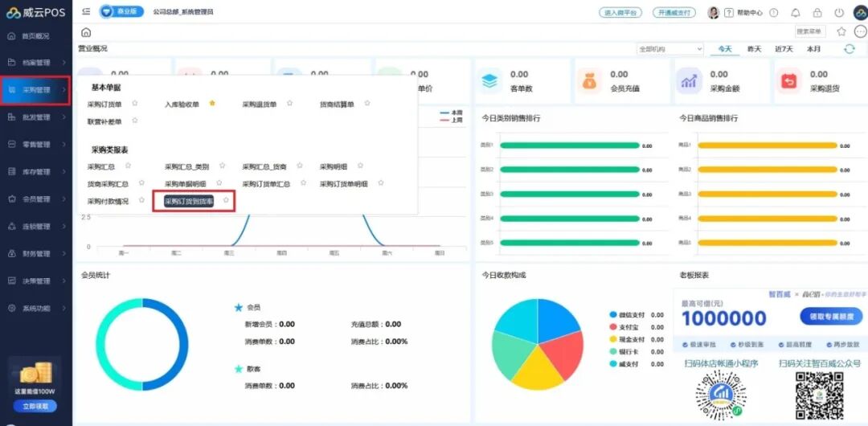Open the notification bell

tap(796, 13)
